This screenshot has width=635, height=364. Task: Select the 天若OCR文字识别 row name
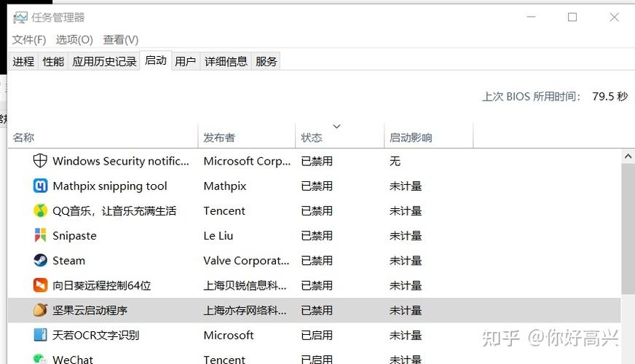coord(96,336)
